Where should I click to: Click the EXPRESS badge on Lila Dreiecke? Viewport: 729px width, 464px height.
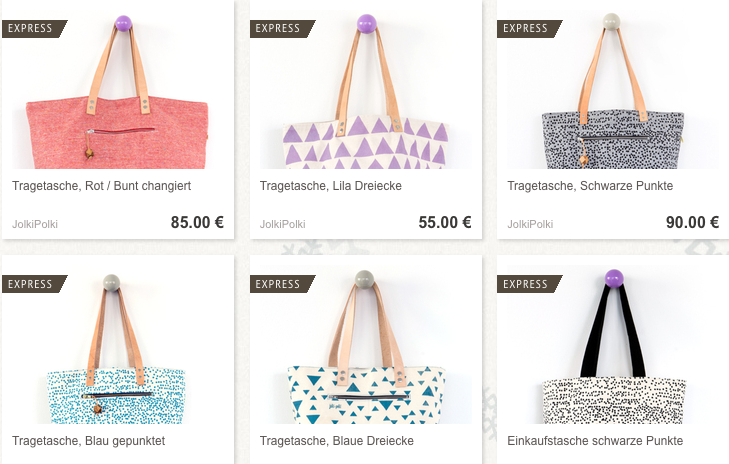282,28
